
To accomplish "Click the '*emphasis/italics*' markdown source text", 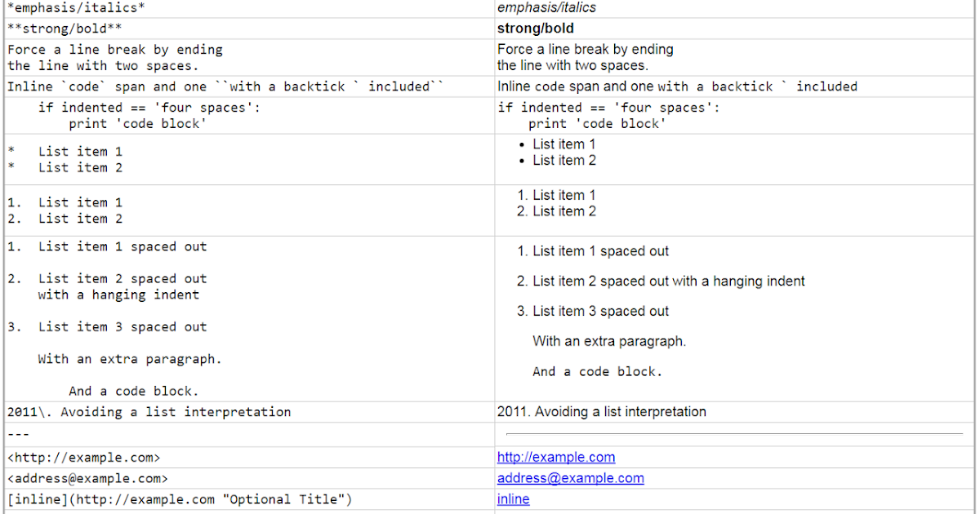I will pyautogui.click(x=67, y=8).
